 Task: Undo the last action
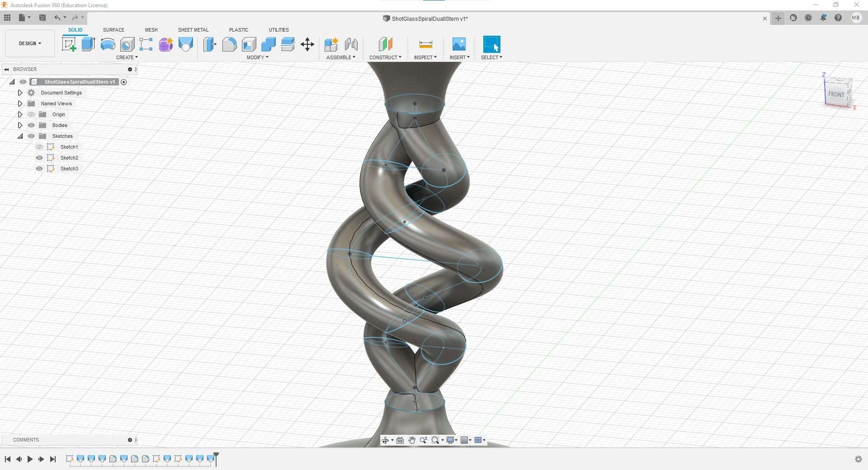click(x=57, y=18)
